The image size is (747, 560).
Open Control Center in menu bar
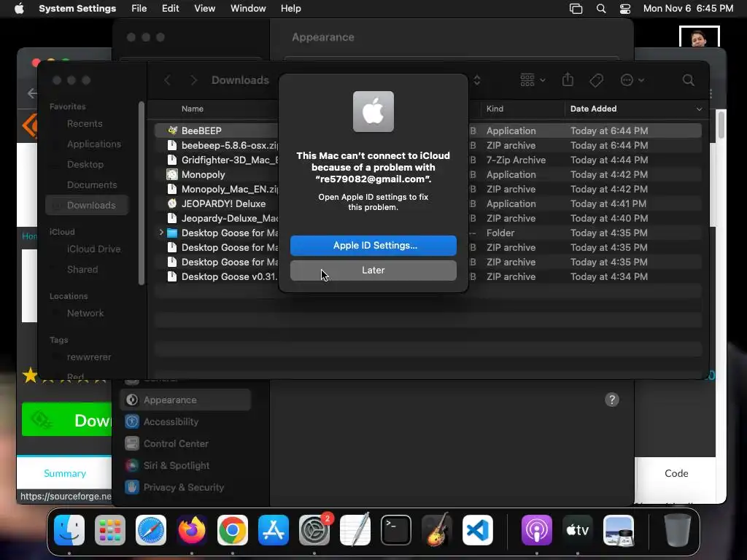pos(625,9)
